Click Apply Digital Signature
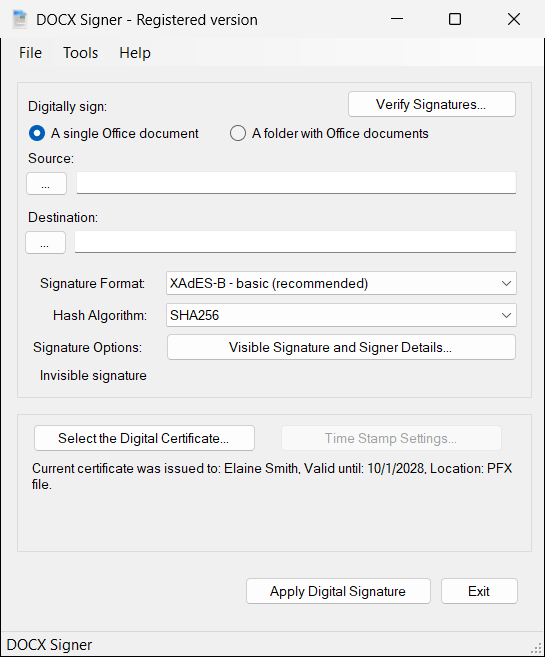 point(338,591)
